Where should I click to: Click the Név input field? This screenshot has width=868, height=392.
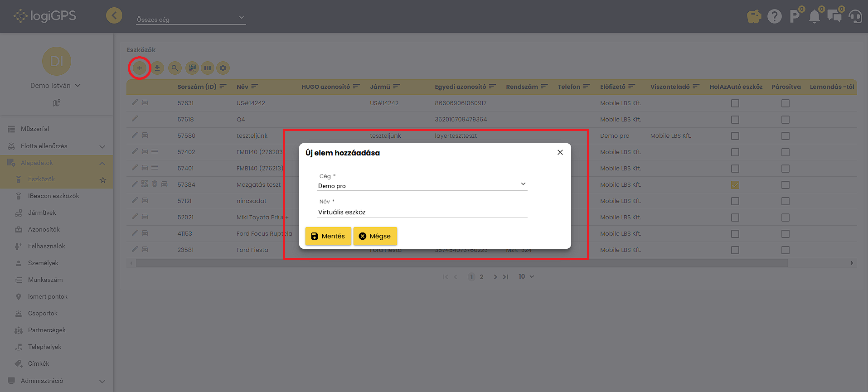(422, 212)
